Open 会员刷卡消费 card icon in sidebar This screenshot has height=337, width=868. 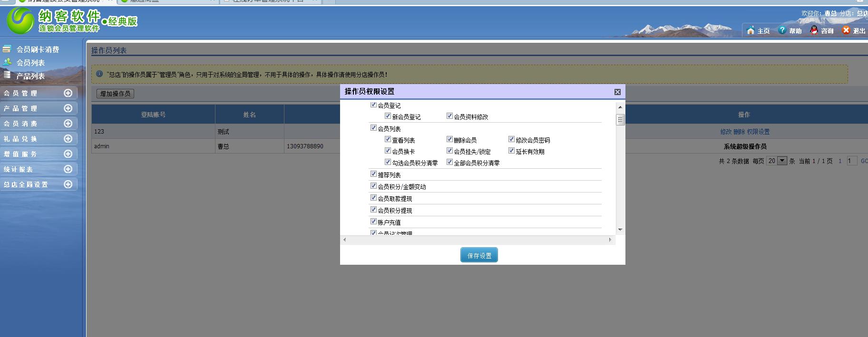click(x=7, y=49)
